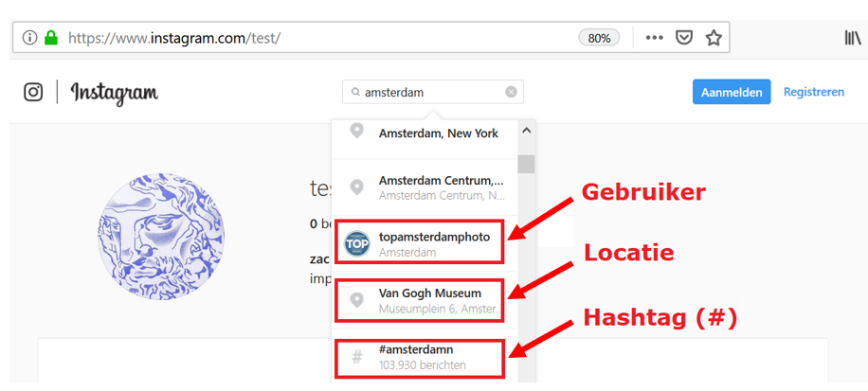This screenshot has width=868, height=391.
Task: Clear the amsterdam search with the x icon
Action: [511, 92]
